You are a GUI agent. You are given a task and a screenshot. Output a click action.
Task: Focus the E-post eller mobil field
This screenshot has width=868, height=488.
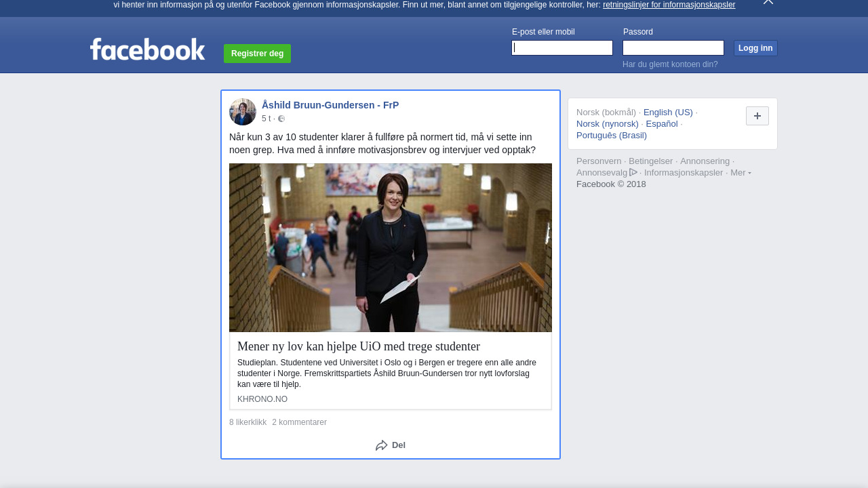[562, 47]
